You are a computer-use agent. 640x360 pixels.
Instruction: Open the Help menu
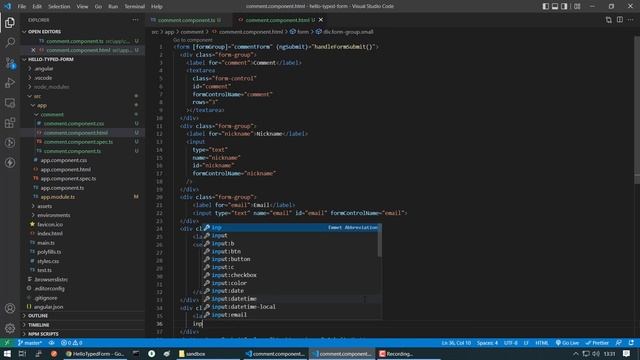(157, 6)
